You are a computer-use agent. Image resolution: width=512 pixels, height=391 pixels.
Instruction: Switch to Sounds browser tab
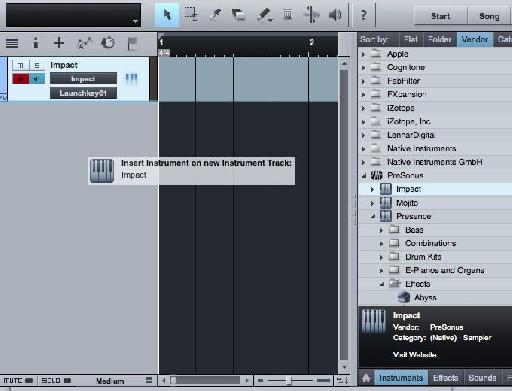(482, 378)
